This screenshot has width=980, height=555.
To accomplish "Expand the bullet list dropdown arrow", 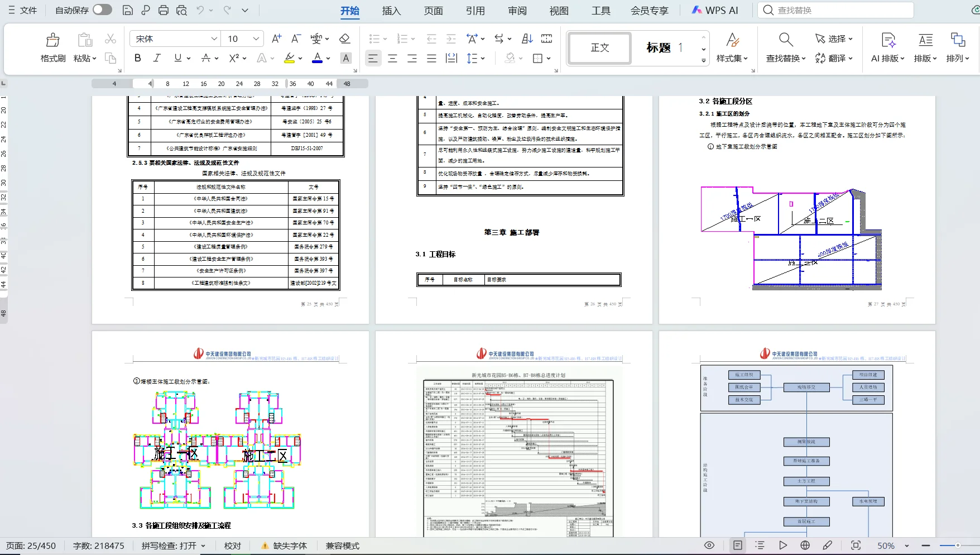I will click(x=385, y=39).
